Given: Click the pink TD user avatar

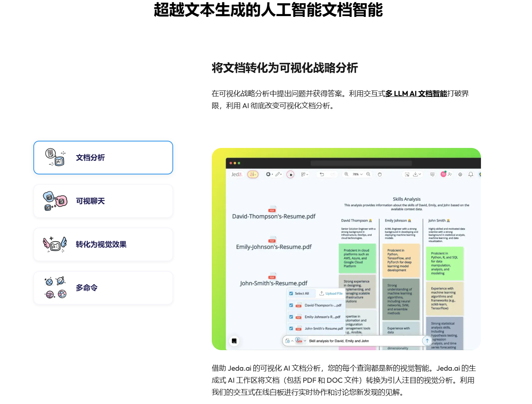Looking at the screenshot, I should (x=443, y=174).
